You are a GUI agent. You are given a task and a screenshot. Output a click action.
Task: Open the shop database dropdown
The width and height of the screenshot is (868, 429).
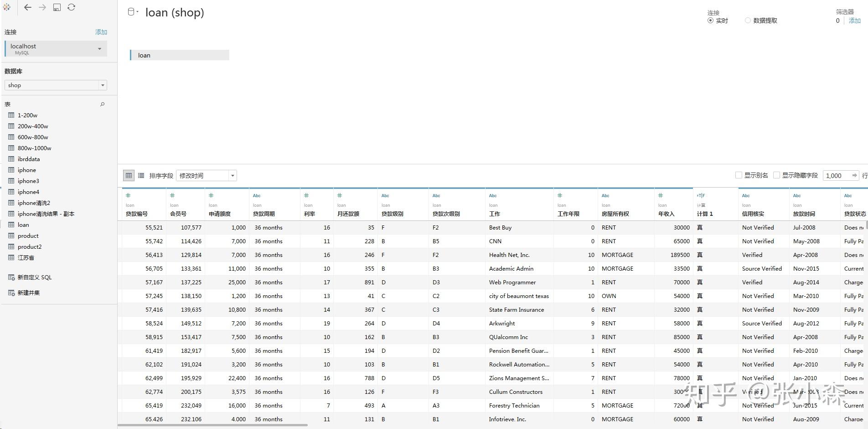coord(103,85)
